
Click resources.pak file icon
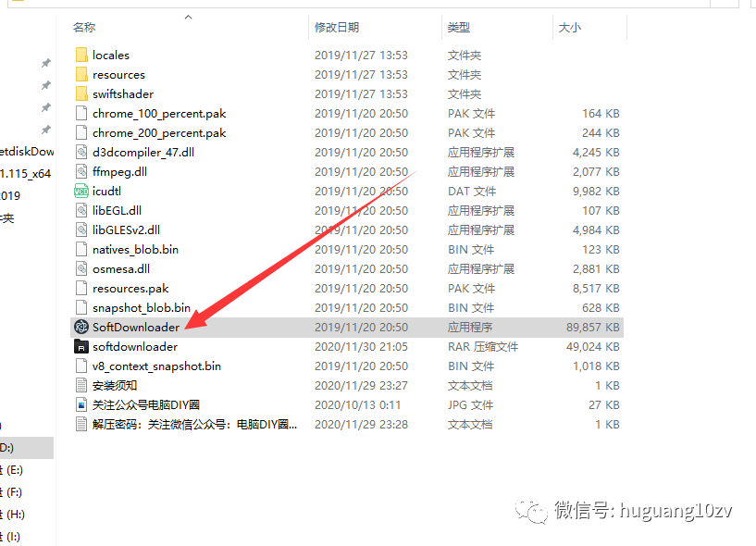pos(81,288)
